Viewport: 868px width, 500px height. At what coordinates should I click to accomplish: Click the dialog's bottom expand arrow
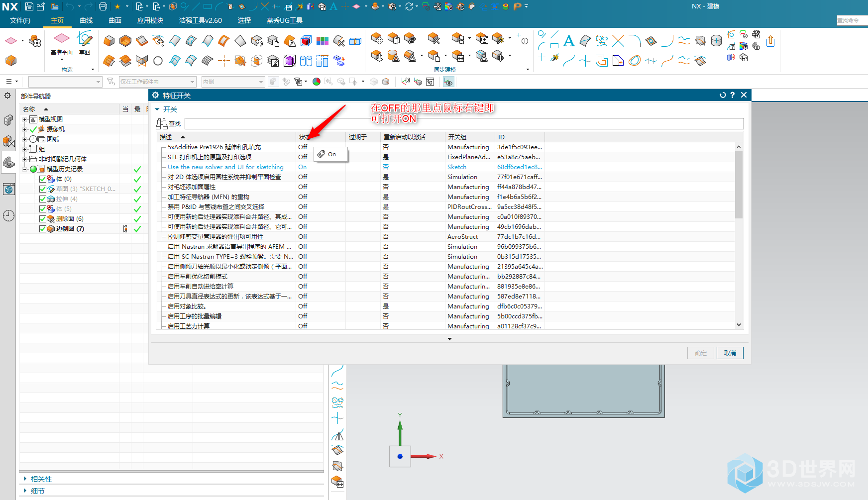(449, 339)
